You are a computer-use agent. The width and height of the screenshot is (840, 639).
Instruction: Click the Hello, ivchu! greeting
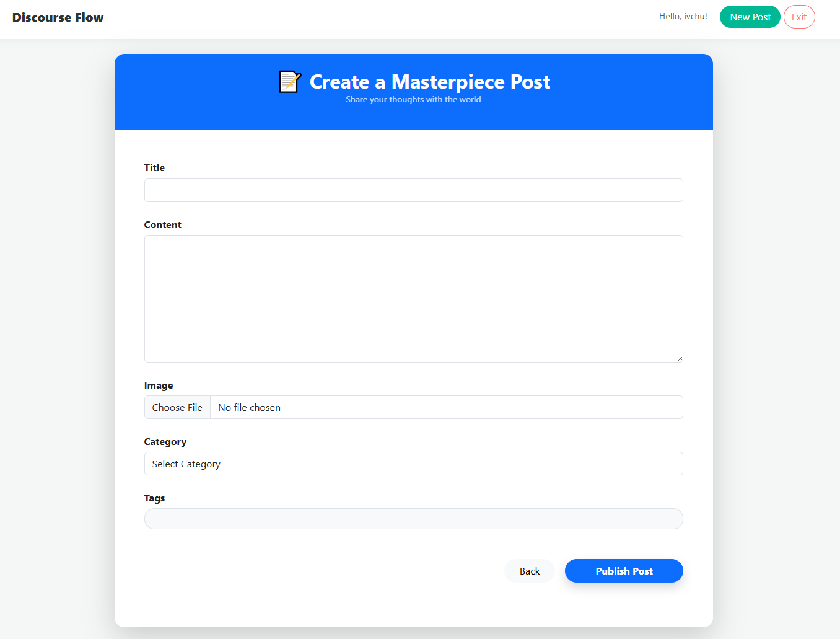(x=683, y=16)
